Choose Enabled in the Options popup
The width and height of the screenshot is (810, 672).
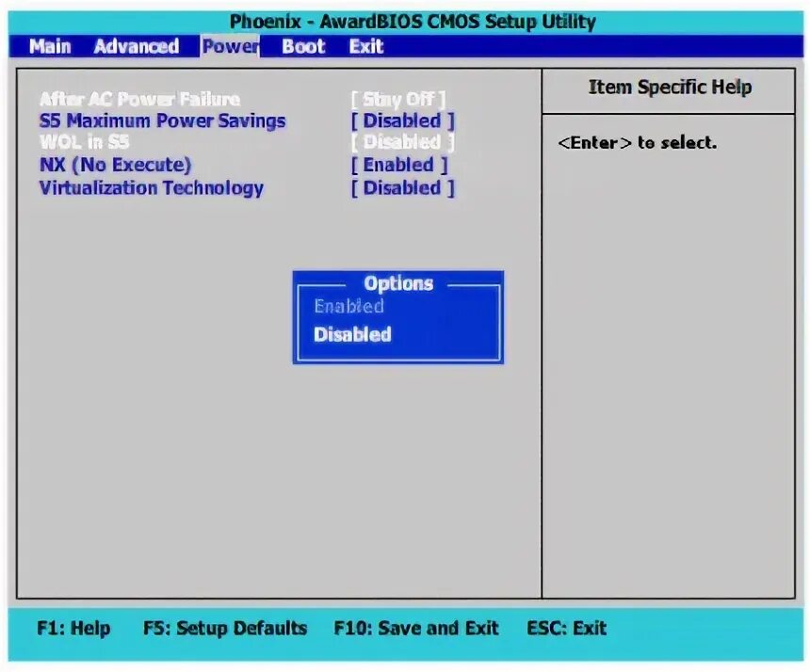[348, 306]
